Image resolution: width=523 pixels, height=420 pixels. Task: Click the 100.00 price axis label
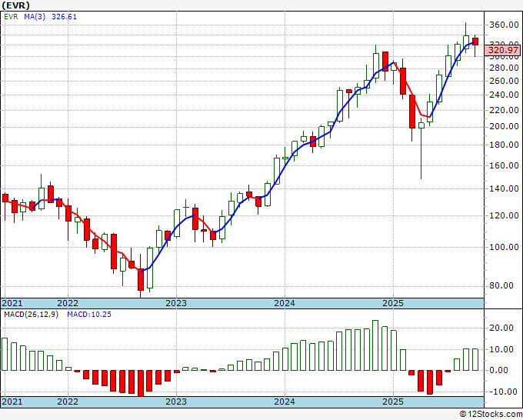504,247
